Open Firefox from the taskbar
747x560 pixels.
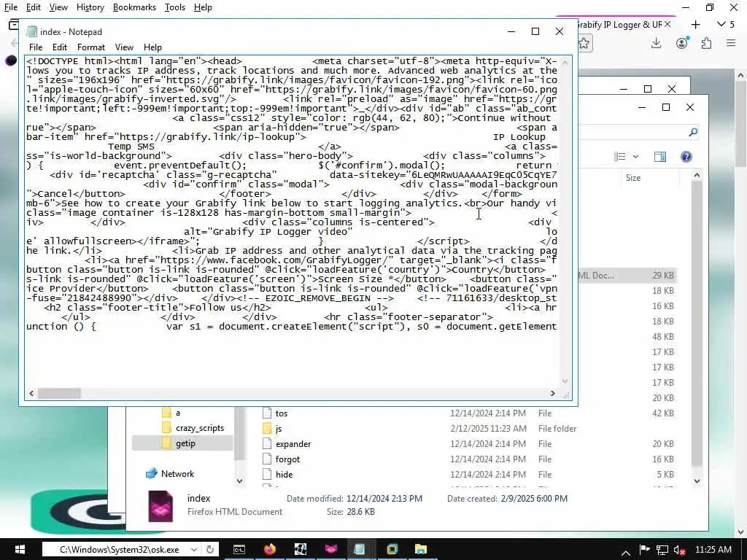click(270, 550)
